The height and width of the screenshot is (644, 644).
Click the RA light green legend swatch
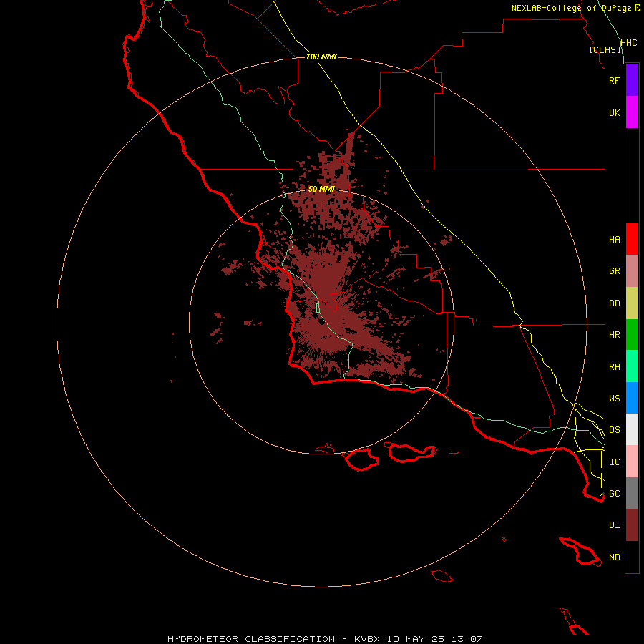click(632, 366)
